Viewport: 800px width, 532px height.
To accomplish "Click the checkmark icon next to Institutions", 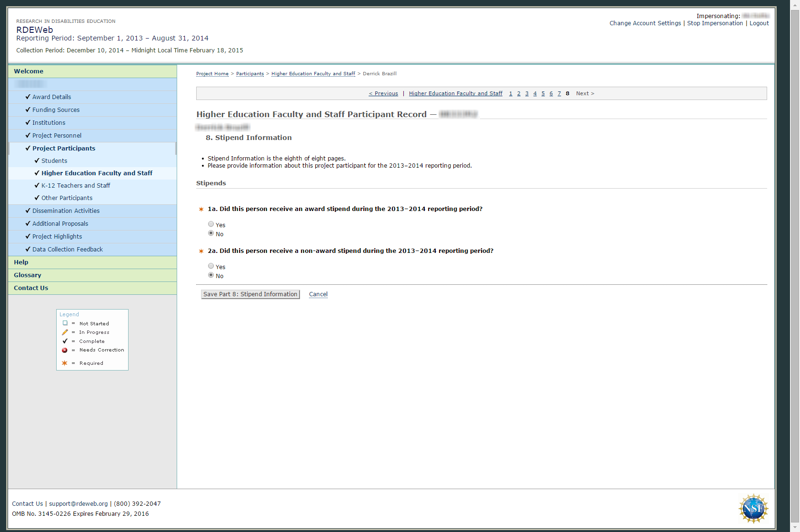I will pyautogui.click(x=28, y=122).
